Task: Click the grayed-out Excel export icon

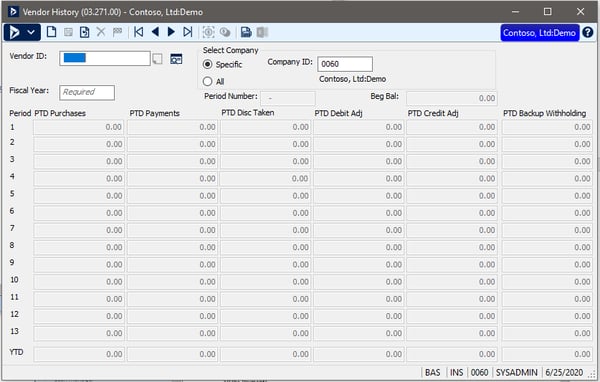Action: pyautogui.click(x=262, y=32)
